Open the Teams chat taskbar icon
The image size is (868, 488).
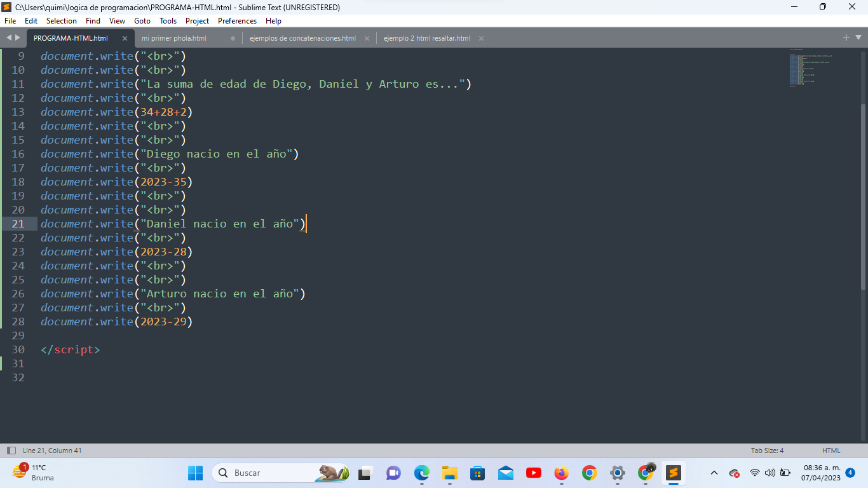coord(393,473)
